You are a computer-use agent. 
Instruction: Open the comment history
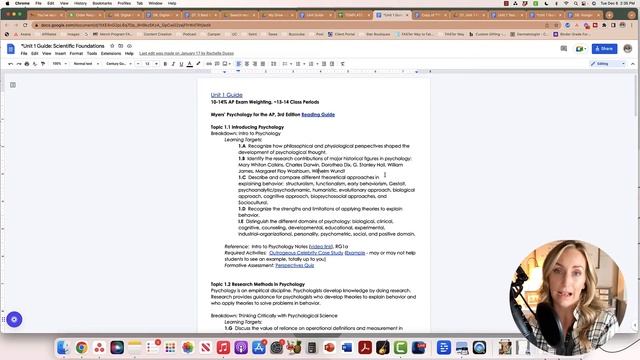tap(564, 49)
